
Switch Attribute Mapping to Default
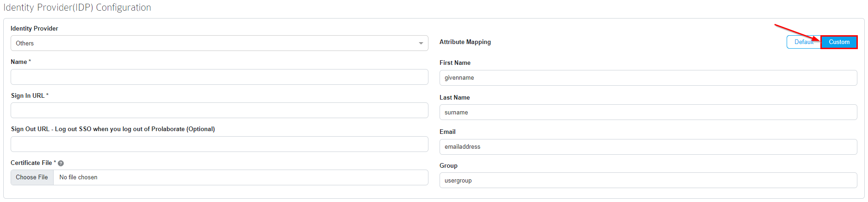(x=804, y=42)
